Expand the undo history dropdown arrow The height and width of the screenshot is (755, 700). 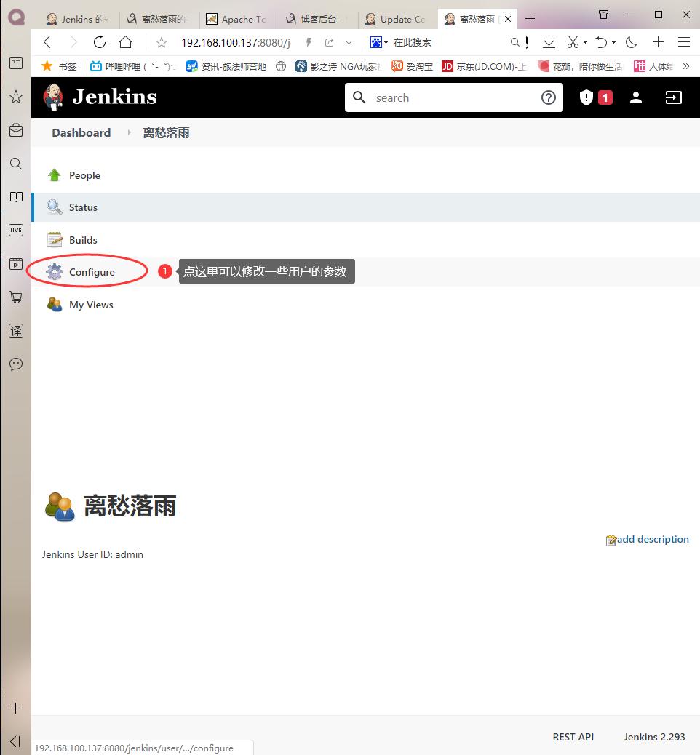pos(613,43)
